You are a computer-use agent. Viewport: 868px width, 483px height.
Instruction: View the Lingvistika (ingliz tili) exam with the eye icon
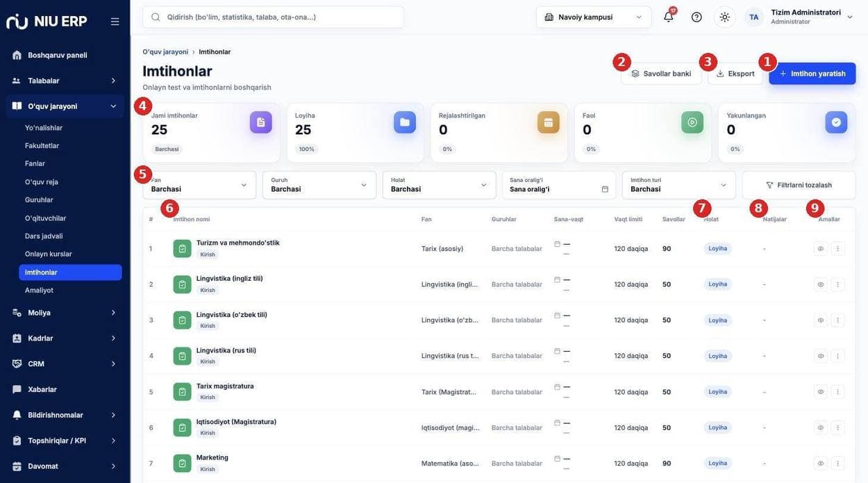click(821, 284)
